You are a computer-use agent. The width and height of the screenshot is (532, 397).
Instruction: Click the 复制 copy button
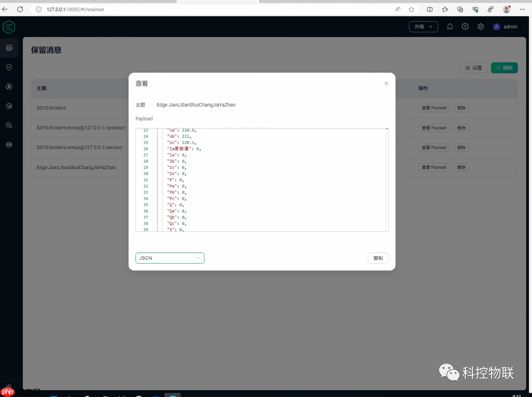(378, 258)
